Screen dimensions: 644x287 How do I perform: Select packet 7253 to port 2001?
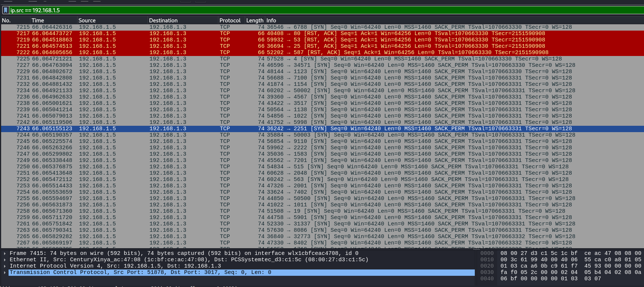322,186
